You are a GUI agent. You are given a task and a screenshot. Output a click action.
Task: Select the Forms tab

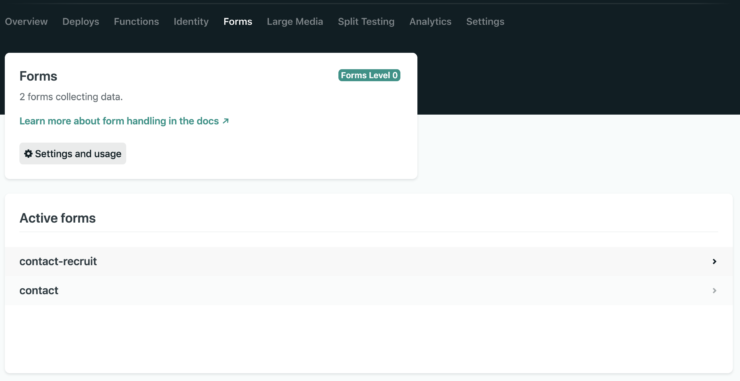tap(238, 22)
